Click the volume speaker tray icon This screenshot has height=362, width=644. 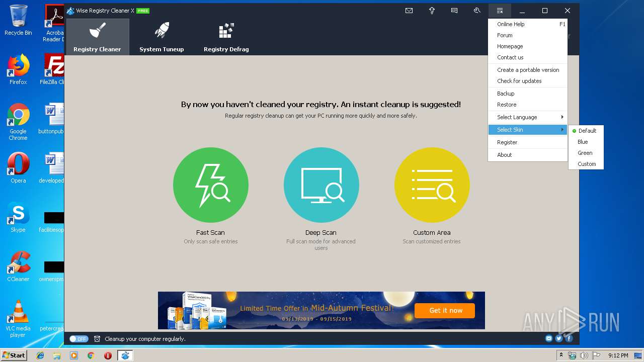[584, 355]
